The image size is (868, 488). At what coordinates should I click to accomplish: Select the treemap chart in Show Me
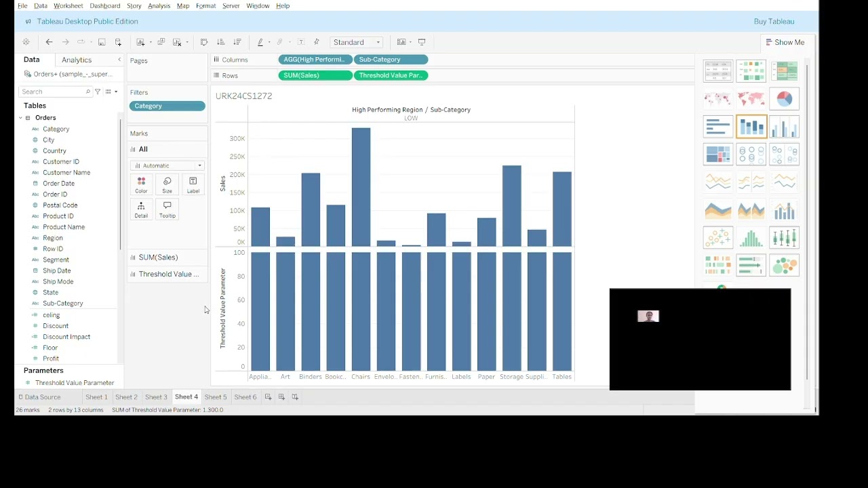click(717, 155)
